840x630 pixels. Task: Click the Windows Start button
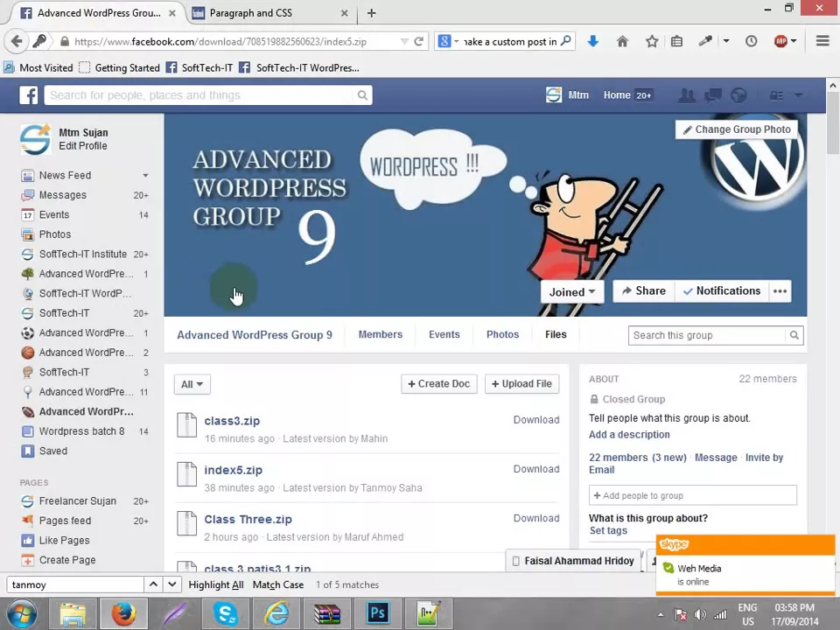[x=22, y=614]
